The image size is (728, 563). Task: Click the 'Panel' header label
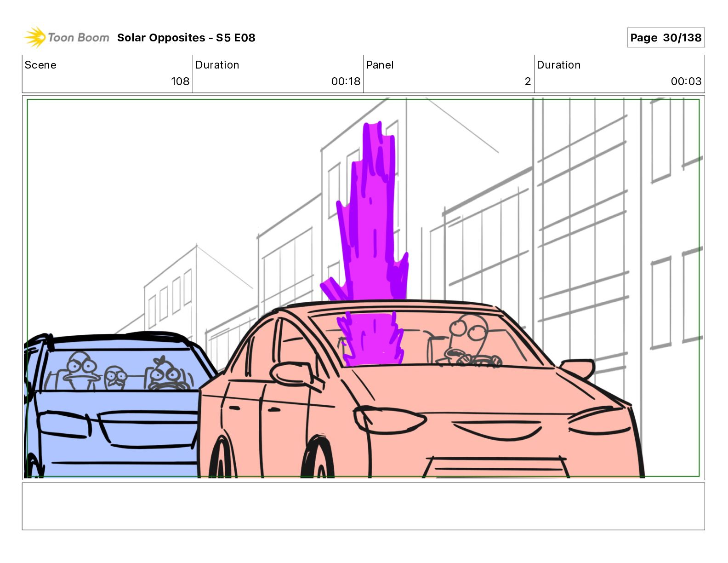coord(380,65)
